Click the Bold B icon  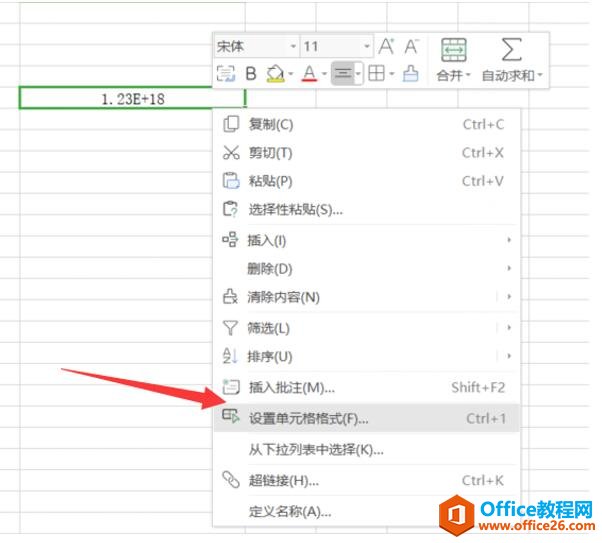click(x=251, y=73)
